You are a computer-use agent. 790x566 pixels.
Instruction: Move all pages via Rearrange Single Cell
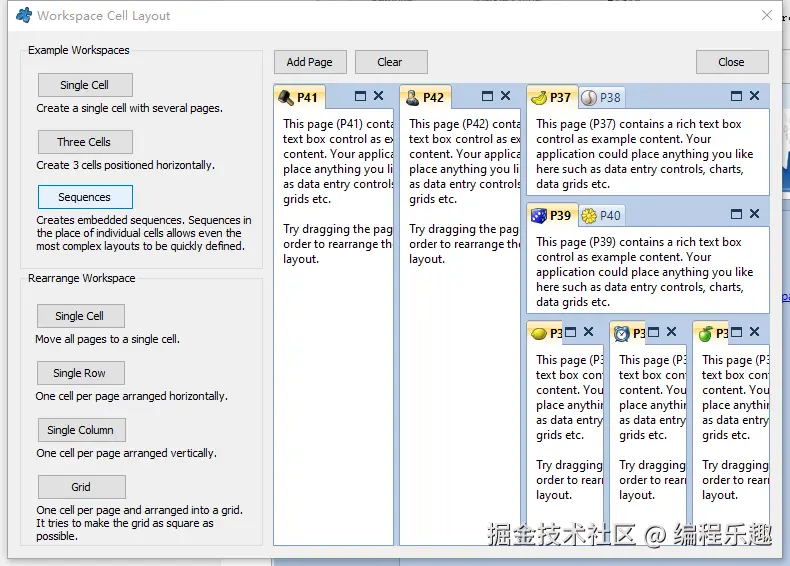[x=81, y=316]
